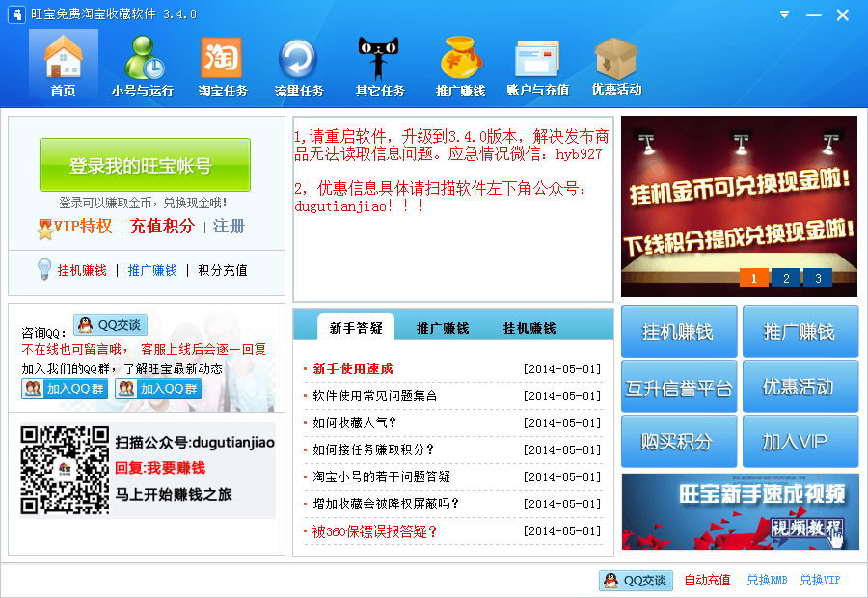This screenshot has height=598, width=868.
Task: Click the app logo in title bar
Action: pos(16,14)
